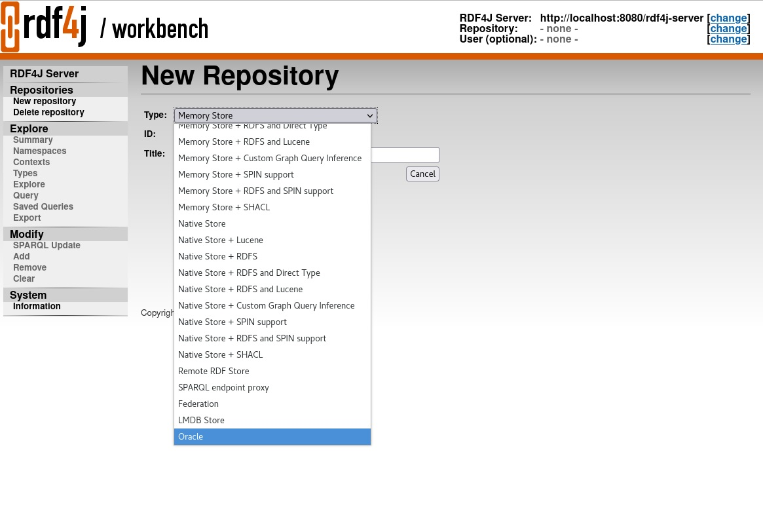Open Add under Modify
Image resolution: width=763 pixels, height=532 pixels.
[22, 257]
